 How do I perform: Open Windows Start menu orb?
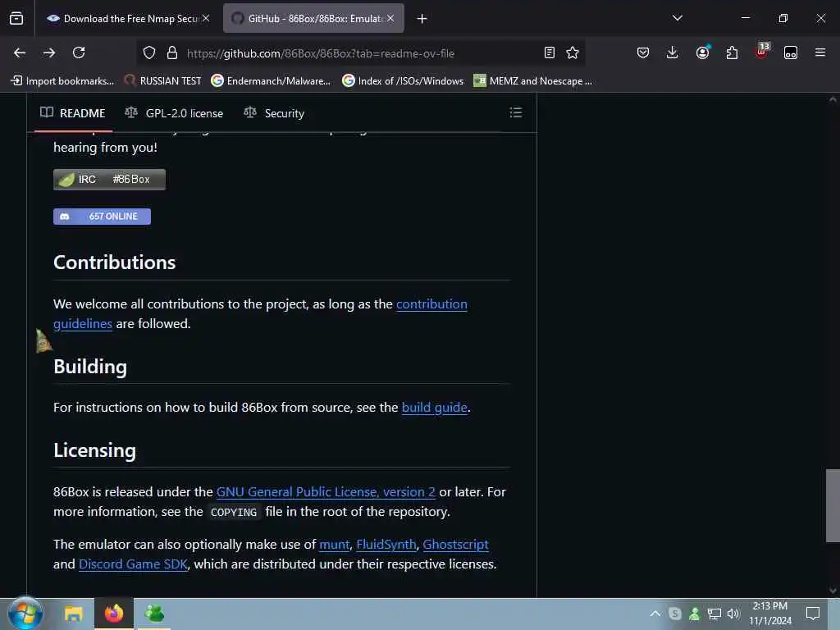point(25,614)
